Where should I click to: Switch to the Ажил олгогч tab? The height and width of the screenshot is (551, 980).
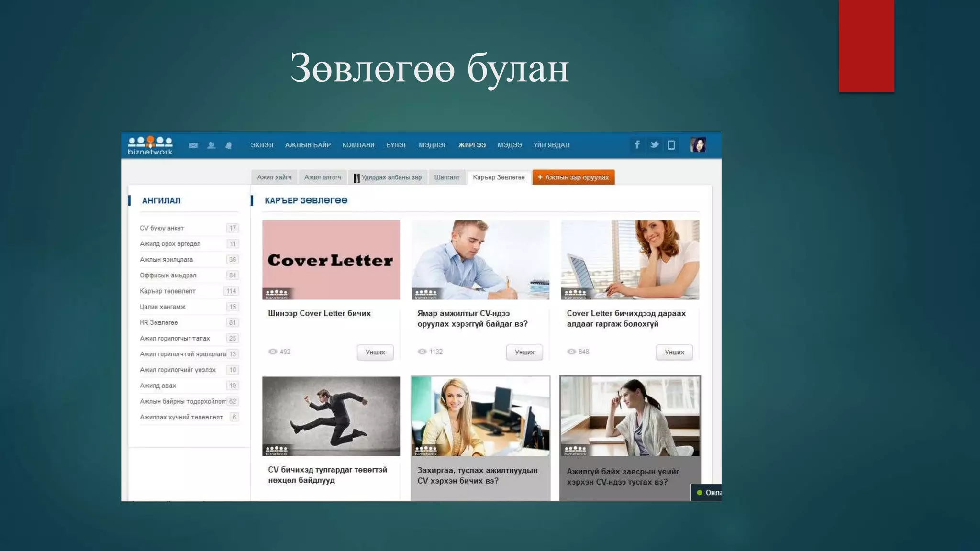[x=323, y=177]
